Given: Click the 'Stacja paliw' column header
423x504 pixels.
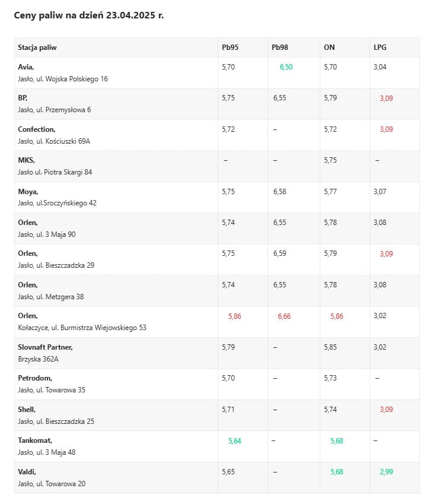Looking at the screenshot, I should 37,47.
